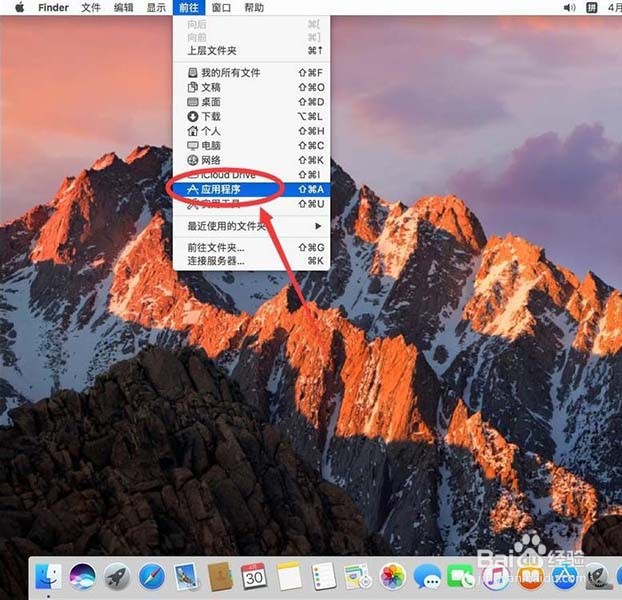Open the Calendar icon showing 30

point(254,576)
